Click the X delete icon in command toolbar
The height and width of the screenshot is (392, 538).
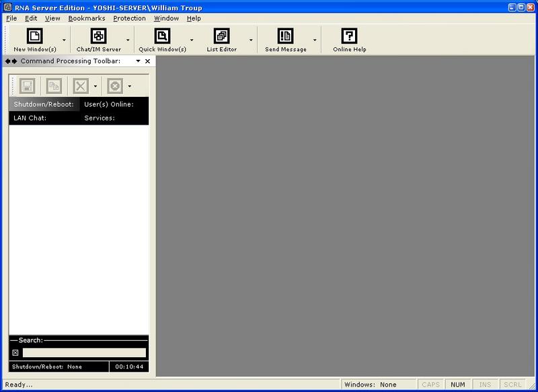pyautogui.click(x=81, y=86)
